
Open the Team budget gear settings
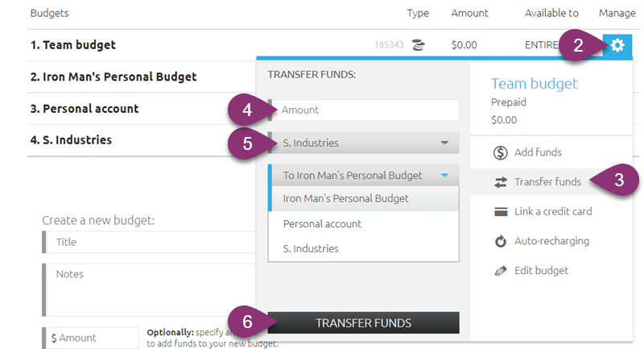(617, 45)
